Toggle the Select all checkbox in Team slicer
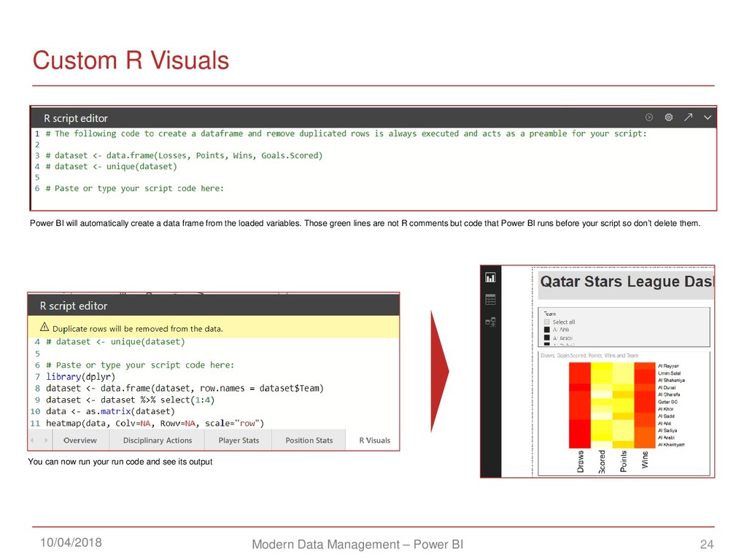This screenshot has width=747, height=560. 546,322
